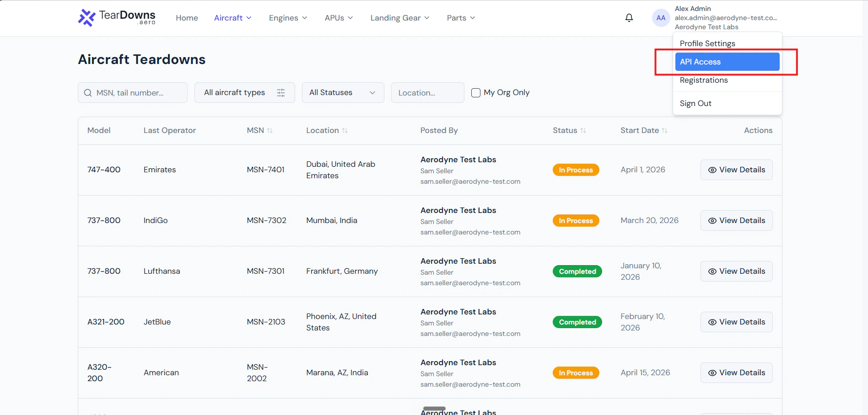Go to the Home nav item
The width and height of the screenshot is (868, 415).
click(x=187, y=18)
